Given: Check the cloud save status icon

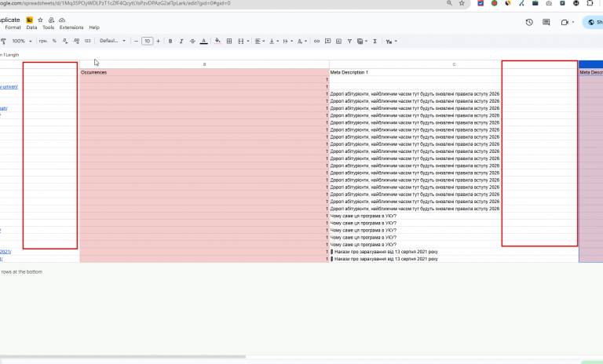Looking at the screenshot, I should pos(62,20).
